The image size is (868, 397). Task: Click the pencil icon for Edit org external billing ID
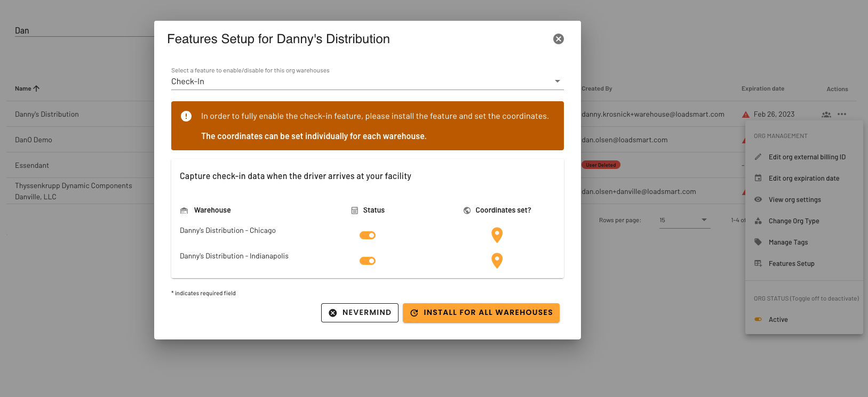click(758, 157)
